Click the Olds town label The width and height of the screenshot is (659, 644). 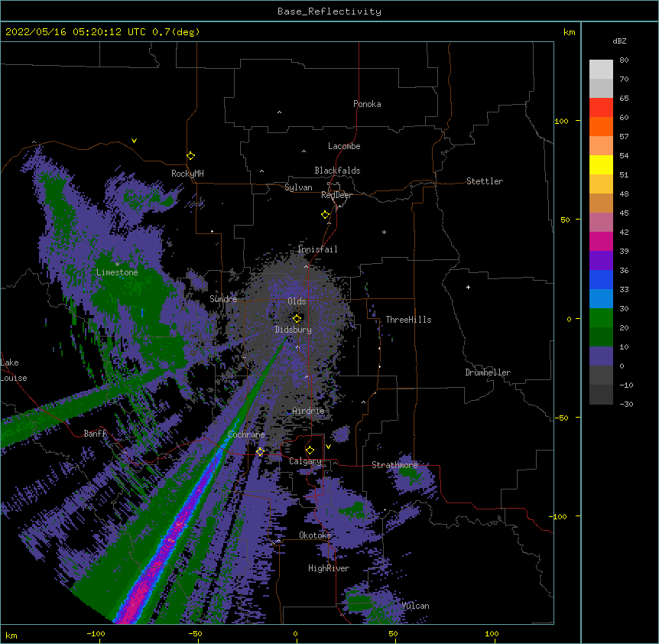pos(297,301)
